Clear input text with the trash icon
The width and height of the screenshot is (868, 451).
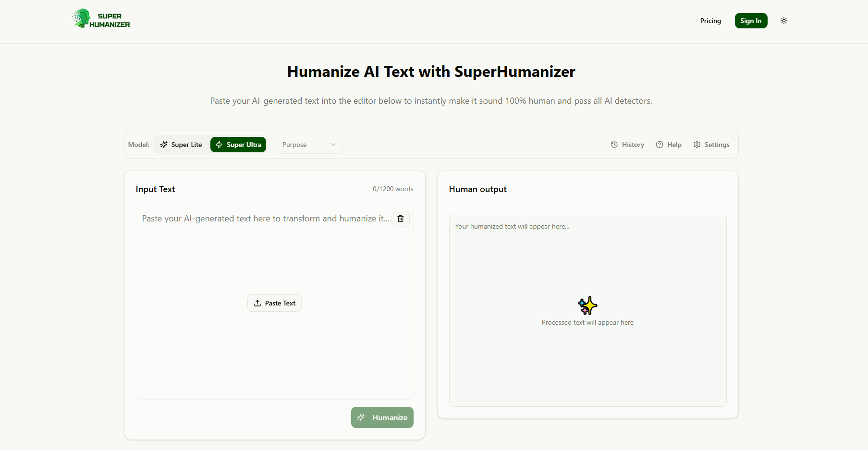click(401, 219)
